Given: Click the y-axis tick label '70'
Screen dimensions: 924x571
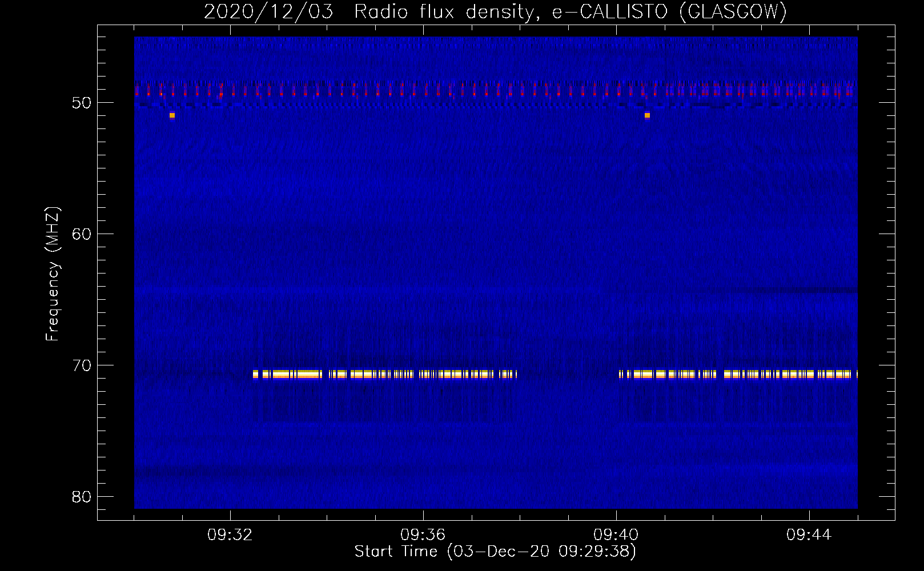Looking at the screenshot, I should pos(82,365).
